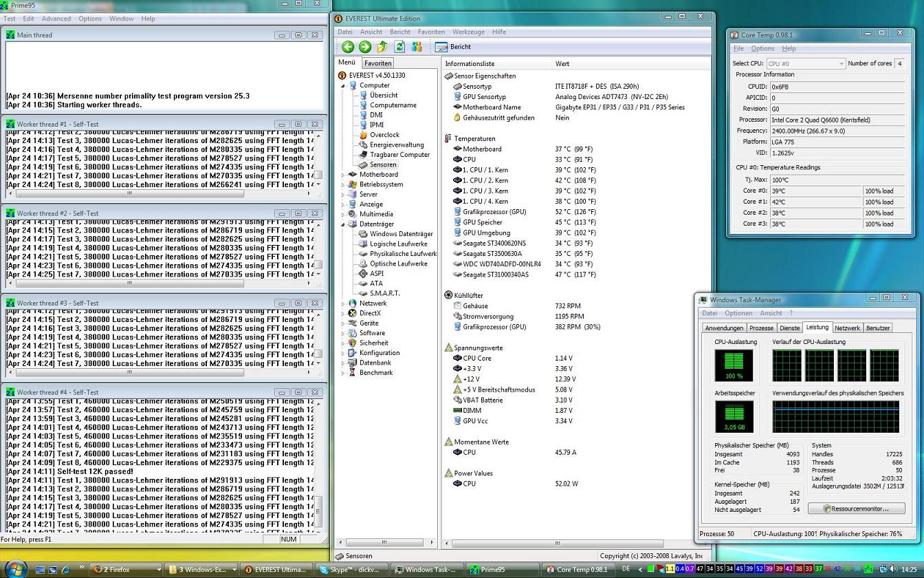This screenshot has width=924, height=578.
Task: Click Task-Manager title bar icon
Action: point(703,300)
